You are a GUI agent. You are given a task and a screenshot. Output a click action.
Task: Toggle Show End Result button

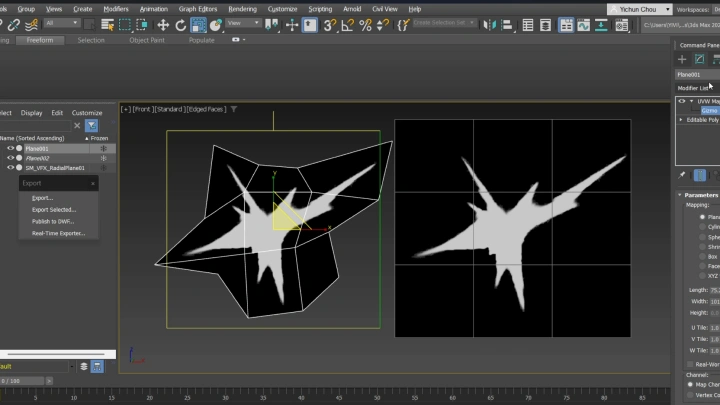700,175
